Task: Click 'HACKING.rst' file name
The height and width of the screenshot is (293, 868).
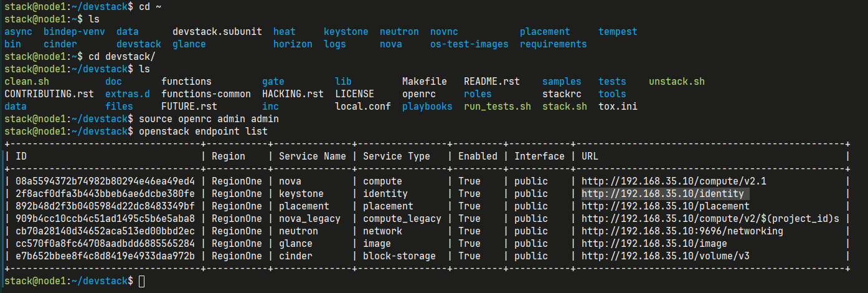Action: point(293,94)
